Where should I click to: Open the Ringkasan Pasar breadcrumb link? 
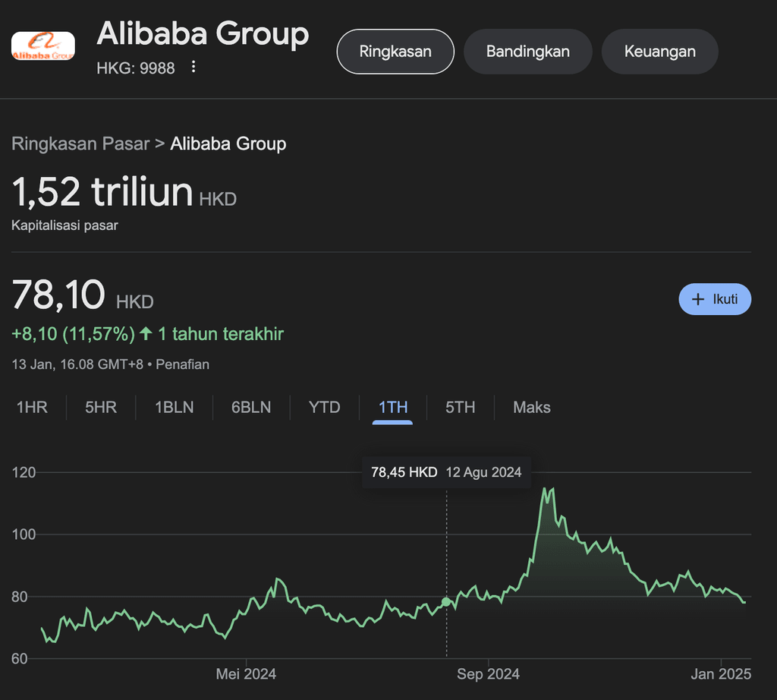[80, 143]
